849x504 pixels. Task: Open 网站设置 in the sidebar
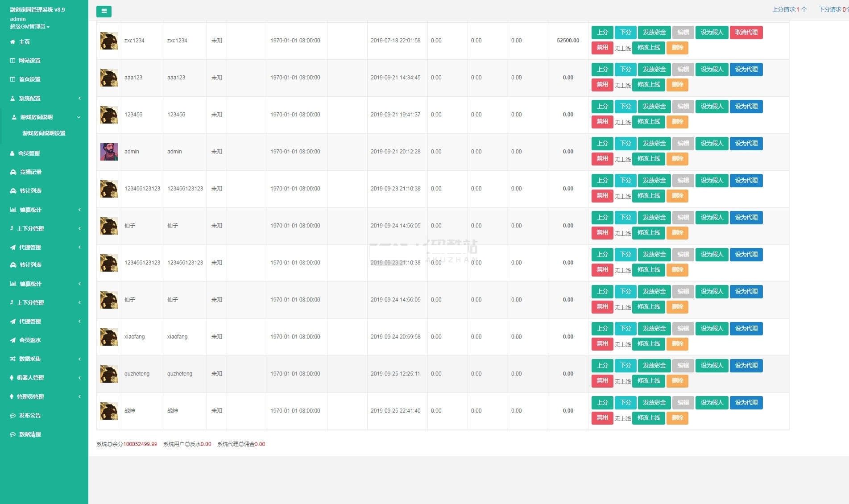point(29,61)
